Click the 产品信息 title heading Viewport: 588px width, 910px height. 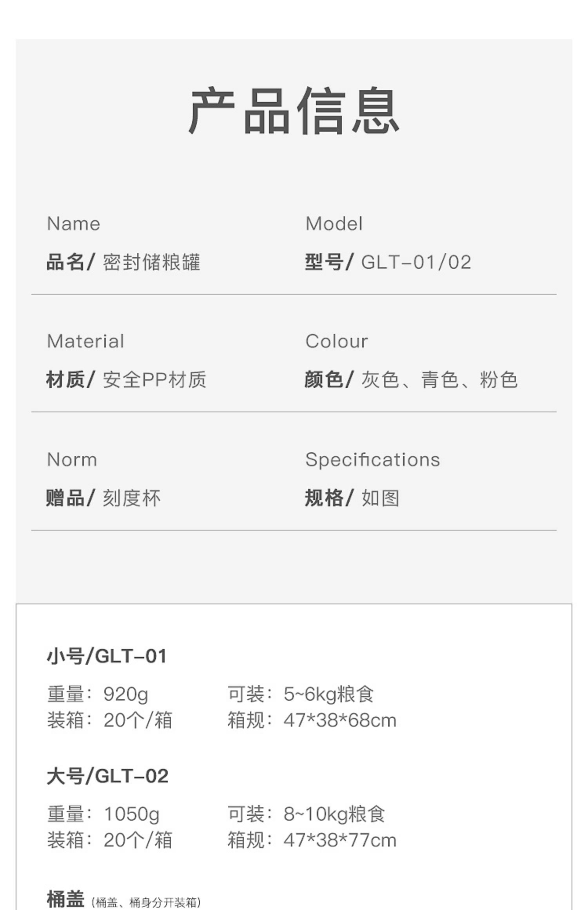[x=294, y=111]
